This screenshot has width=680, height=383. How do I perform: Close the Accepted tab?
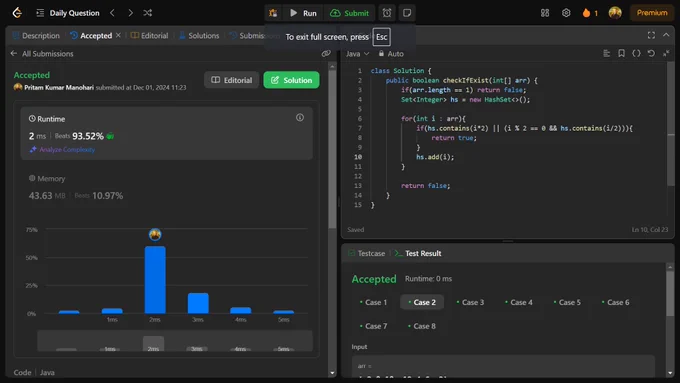pos(118,35)
